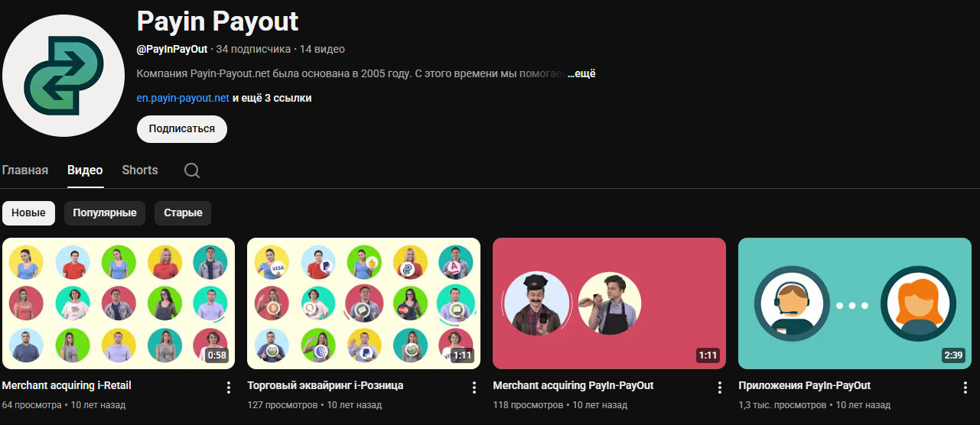Switch to the Главная tab
Viewport: 980px width, 425px height.
[x=25, y=170]
